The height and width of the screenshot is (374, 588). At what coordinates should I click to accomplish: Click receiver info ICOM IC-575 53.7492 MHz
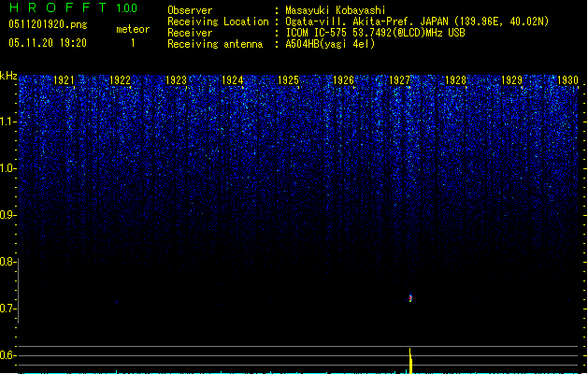(375, 33)
